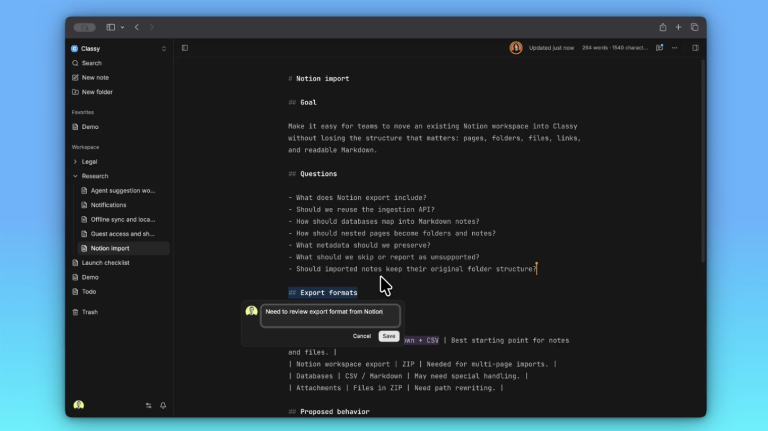Click the "Attachments | Files in ZIP" table row

(396, 388)
